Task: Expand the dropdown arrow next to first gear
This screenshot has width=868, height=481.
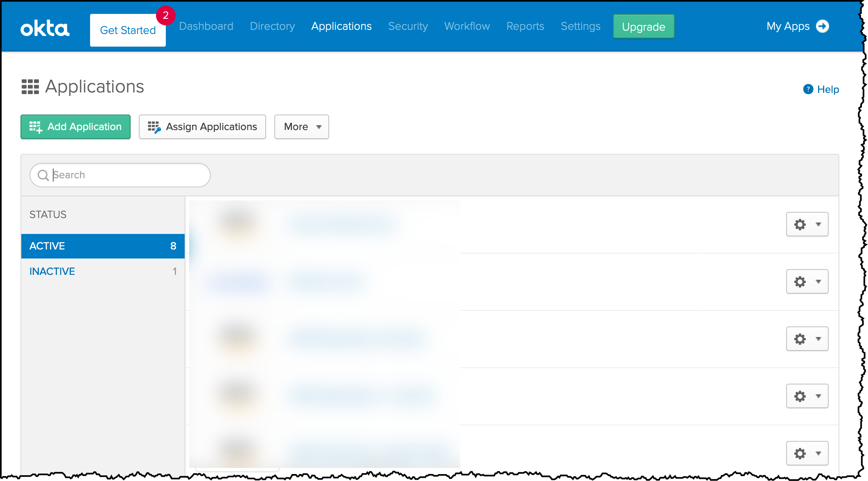Action: click(818, 224)
